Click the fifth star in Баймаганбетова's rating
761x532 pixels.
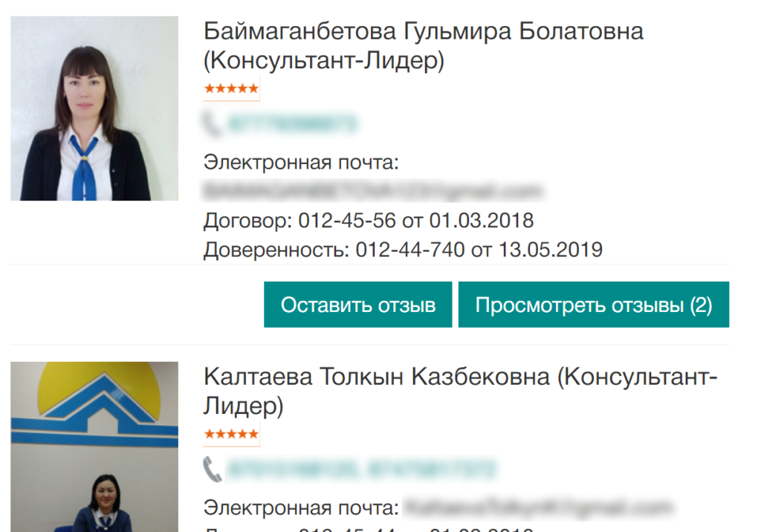pos(253,89)
